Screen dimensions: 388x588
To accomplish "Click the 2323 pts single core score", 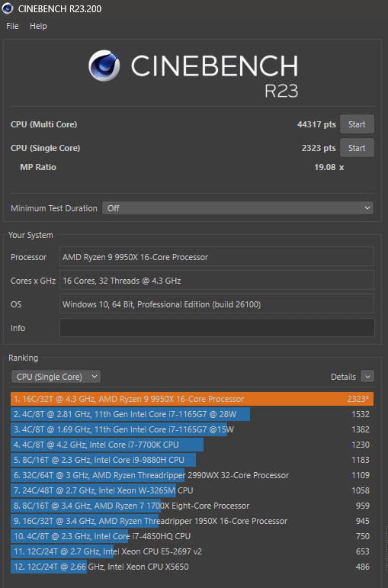I will (x=319, y=148).
